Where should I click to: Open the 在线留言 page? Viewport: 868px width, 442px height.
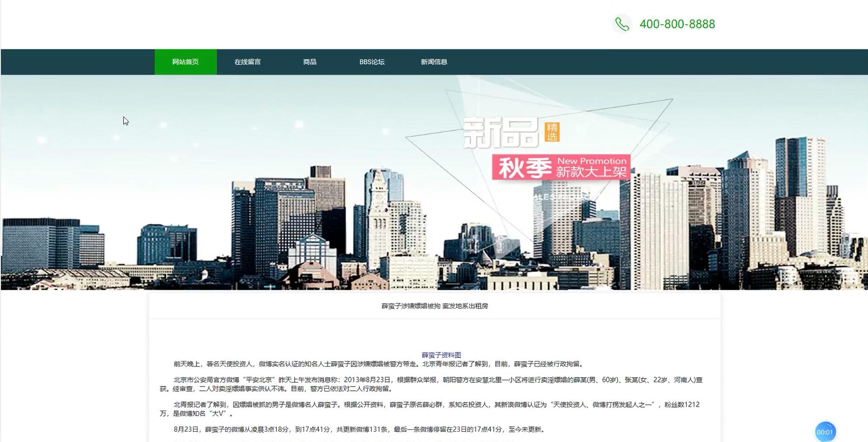click(247, 61)
